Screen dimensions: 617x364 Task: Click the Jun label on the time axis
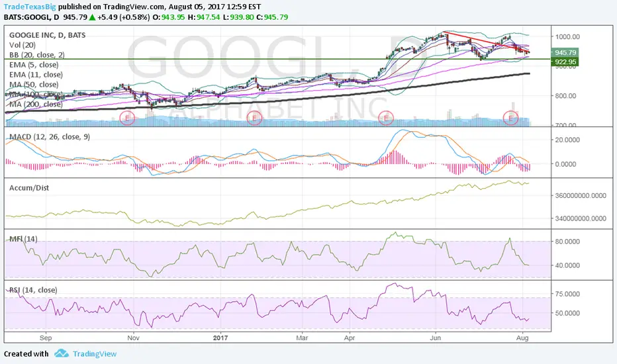click(435, 338)
